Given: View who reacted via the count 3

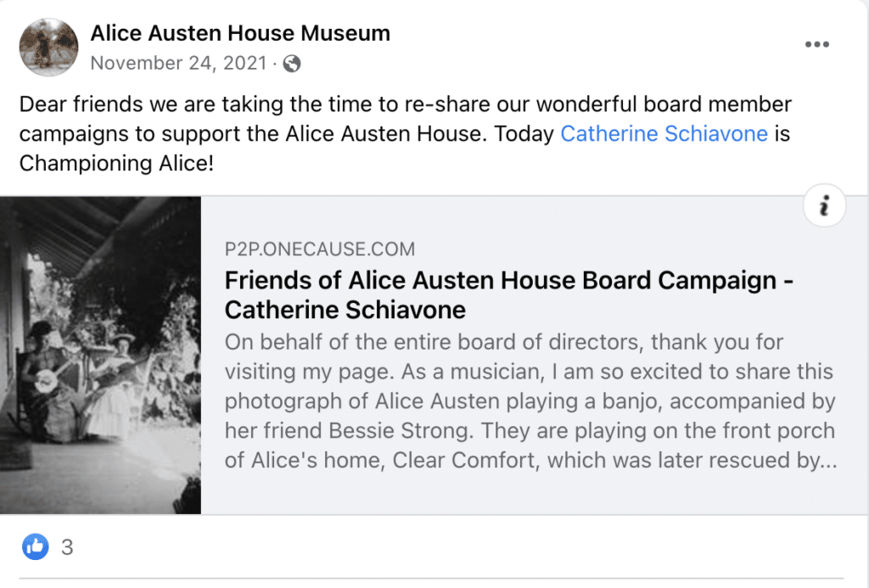Looking at the screenshot, I should click(x=67, y=547).
